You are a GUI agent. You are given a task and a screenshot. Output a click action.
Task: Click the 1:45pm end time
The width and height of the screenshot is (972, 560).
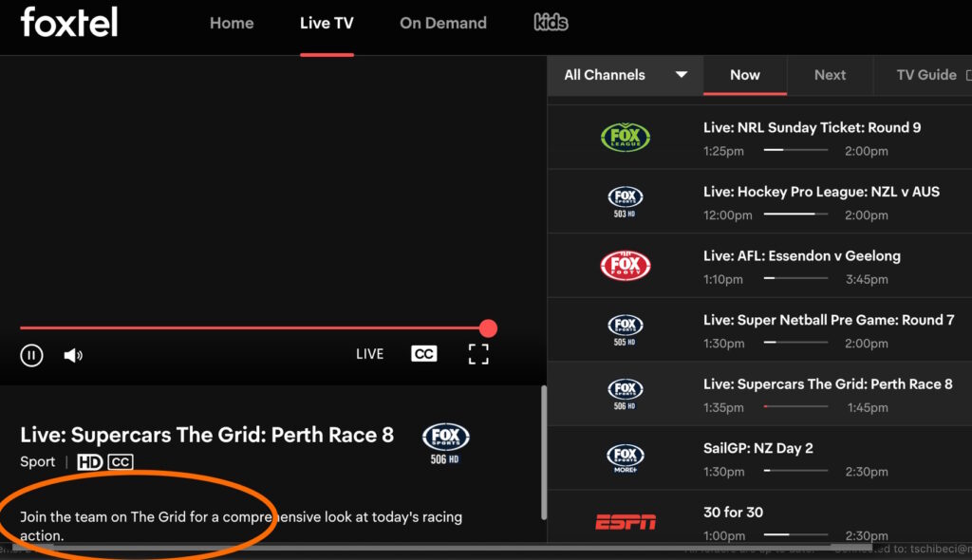868,408
